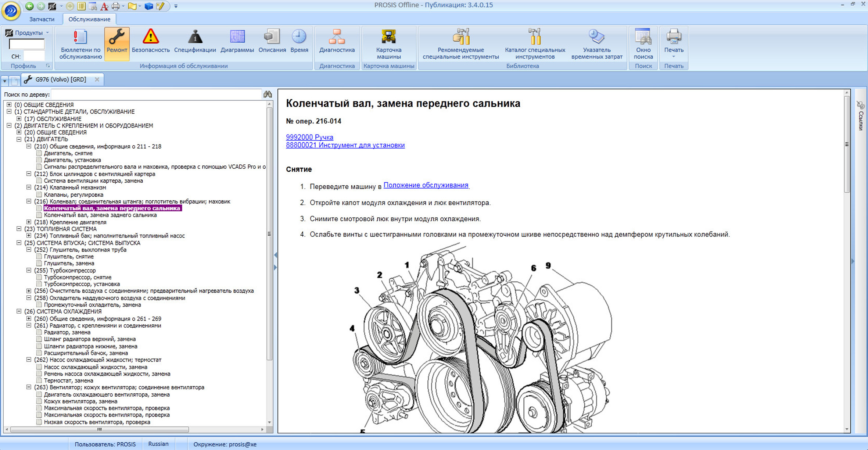Select the G976 (Volvo) [GRD] document tab

pyautogui.click(x=61, y=79)
